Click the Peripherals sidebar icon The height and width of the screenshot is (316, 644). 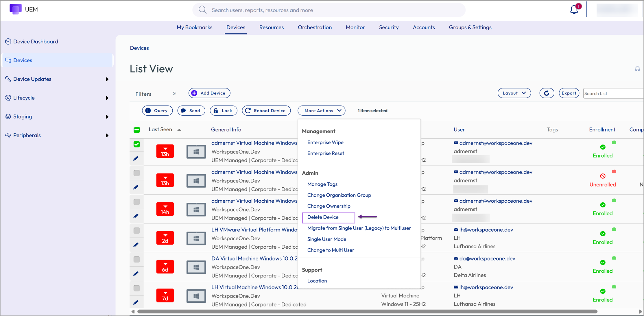[8, 135]
